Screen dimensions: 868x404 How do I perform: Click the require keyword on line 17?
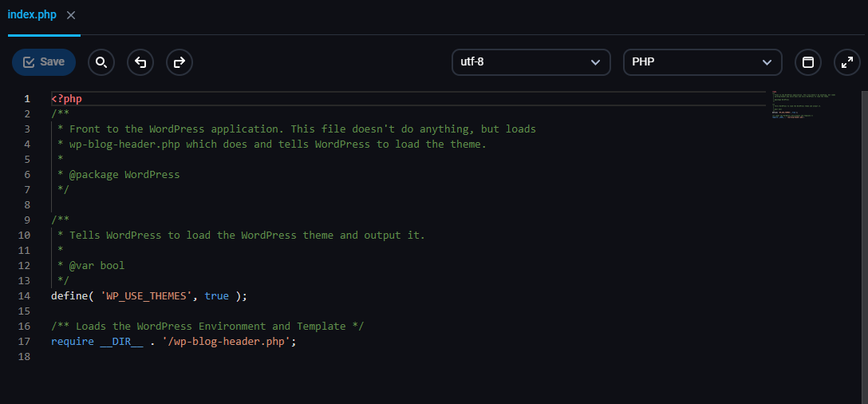(x=73, y=342)
